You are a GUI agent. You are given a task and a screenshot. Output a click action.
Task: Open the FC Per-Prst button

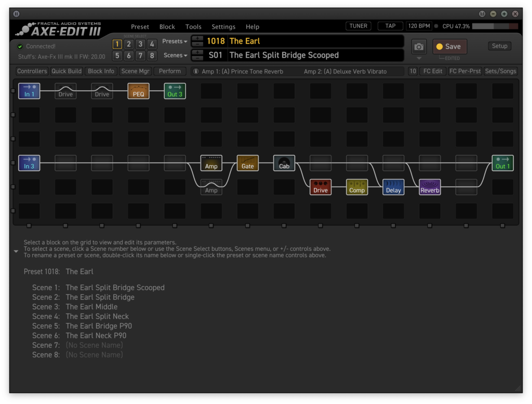(465, 71)
